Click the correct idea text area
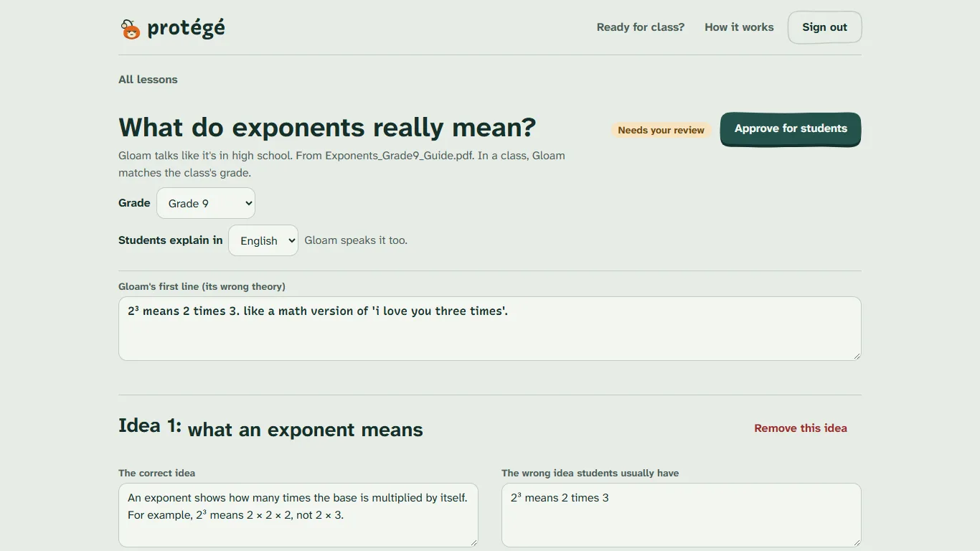This screenshot has height=551, width=980. (x=298, y=515)
